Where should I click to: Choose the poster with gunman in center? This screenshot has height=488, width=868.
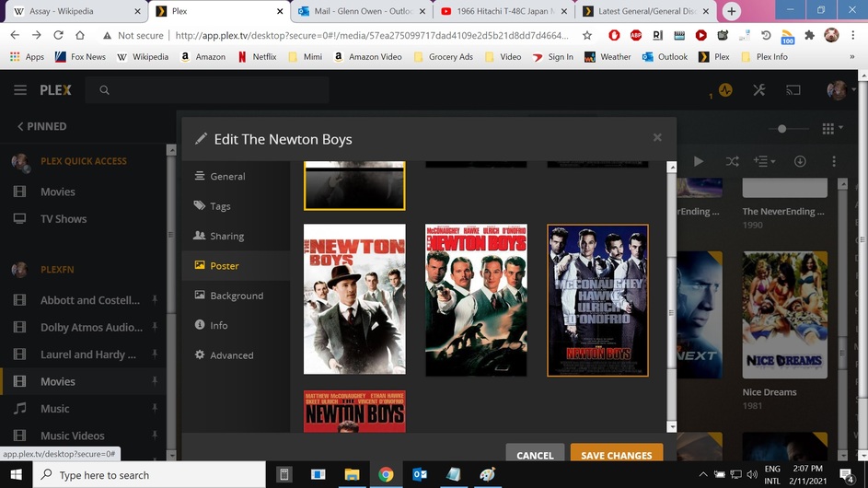pyautogui.click(x=476, y=299)
